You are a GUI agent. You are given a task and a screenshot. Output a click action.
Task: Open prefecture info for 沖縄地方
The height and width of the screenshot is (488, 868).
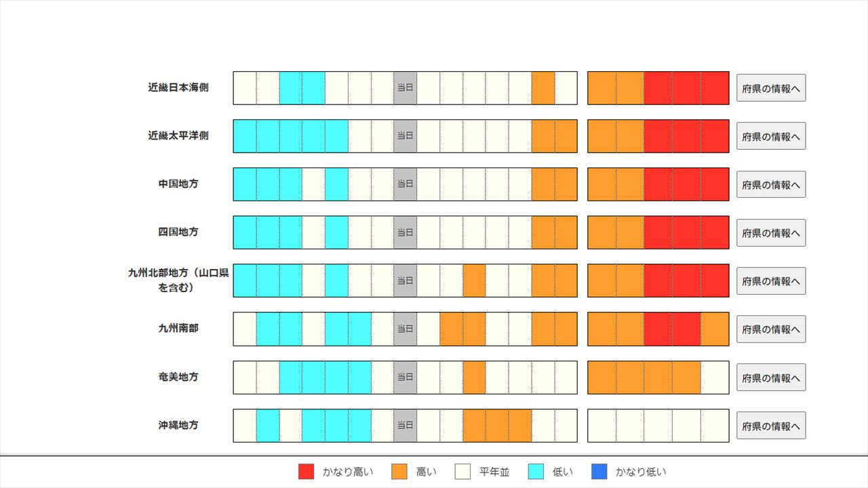[771, 426]
